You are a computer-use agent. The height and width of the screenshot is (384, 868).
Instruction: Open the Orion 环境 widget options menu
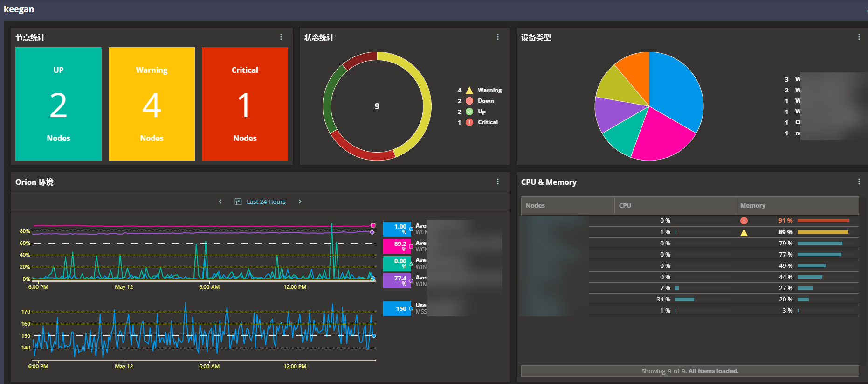[x=498, y=182]
